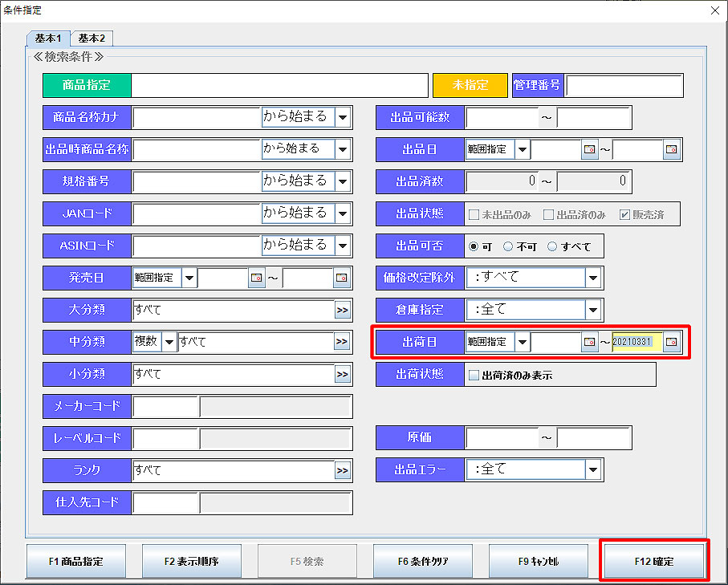The image size is (728, 585).
Task: Click the >> picker for 大分類
Action: point(343,310)
